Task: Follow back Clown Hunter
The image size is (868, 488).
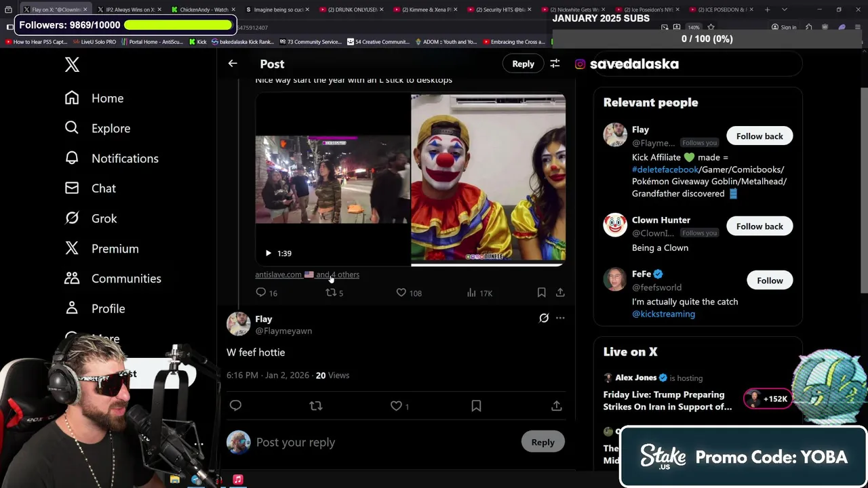Action: pos(759,226)
